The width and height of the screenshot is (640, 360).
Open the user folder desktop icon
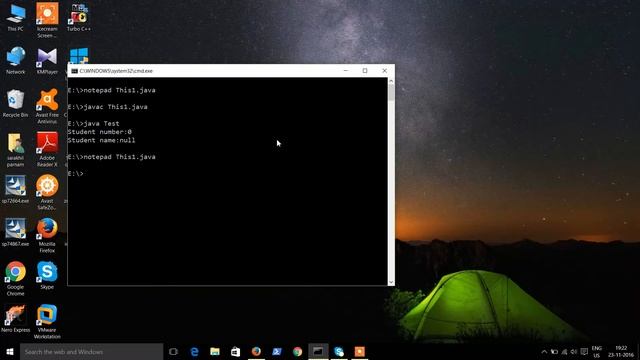point(16,150)
